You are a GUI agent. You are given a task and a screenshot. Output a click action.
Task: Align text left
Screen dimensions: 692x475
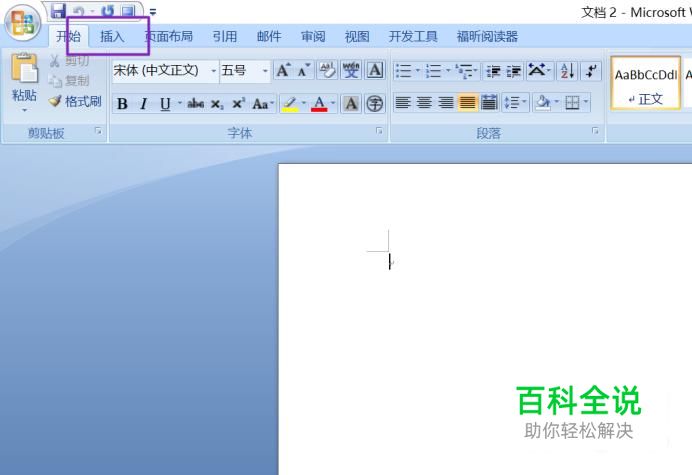402,102
